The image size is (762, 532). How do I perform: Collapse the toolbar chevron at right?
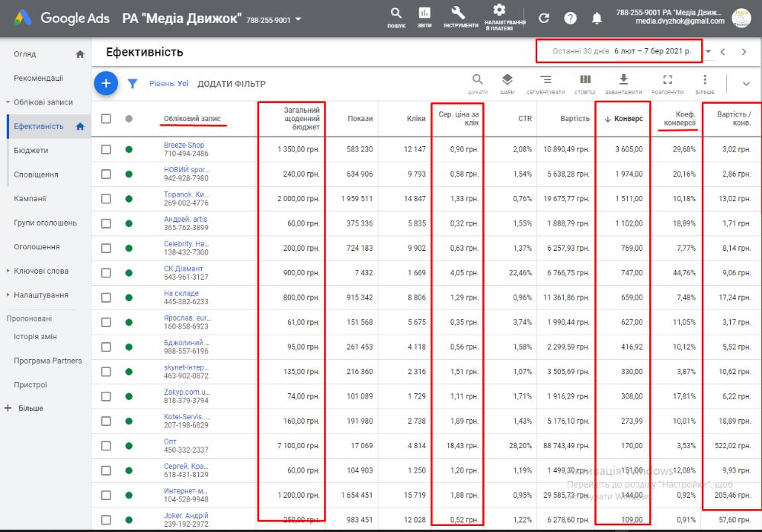click(x=746, y=84)
